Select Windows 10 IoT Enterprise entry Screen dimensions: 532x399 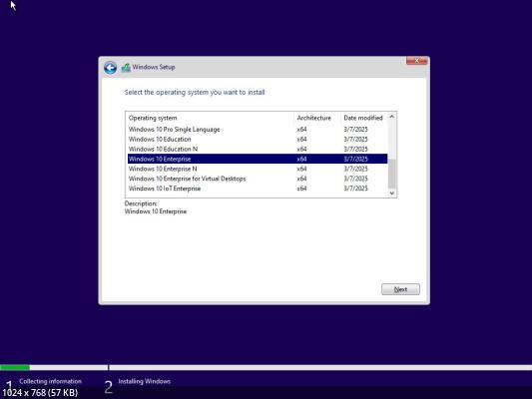point(258,189)
